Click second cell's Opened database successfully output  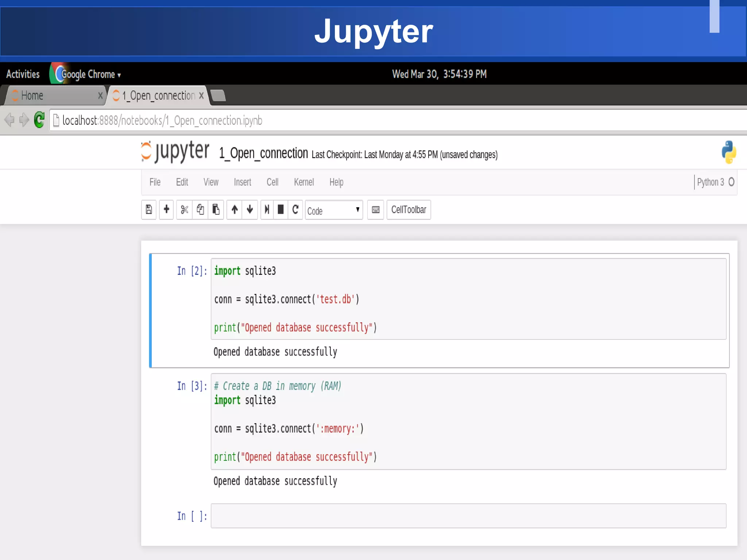275,481
